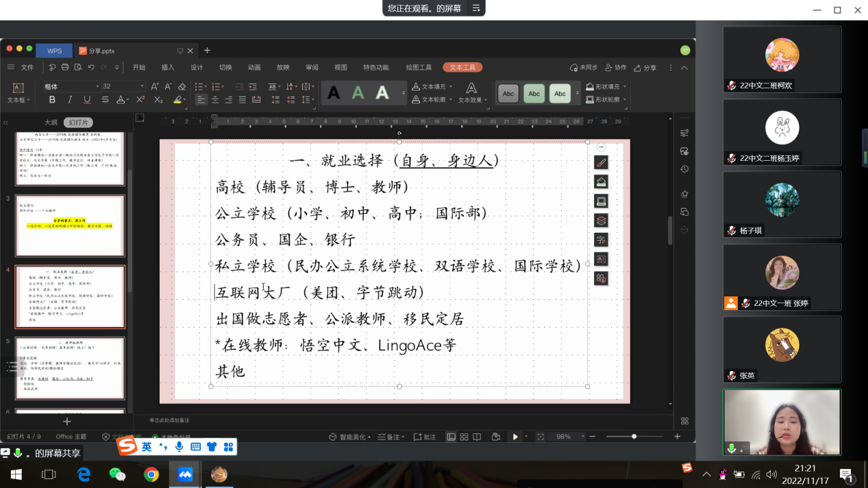Open the 开始 ribbon tab
This screenshot has width=868, height=488.
tap(139, 68)
